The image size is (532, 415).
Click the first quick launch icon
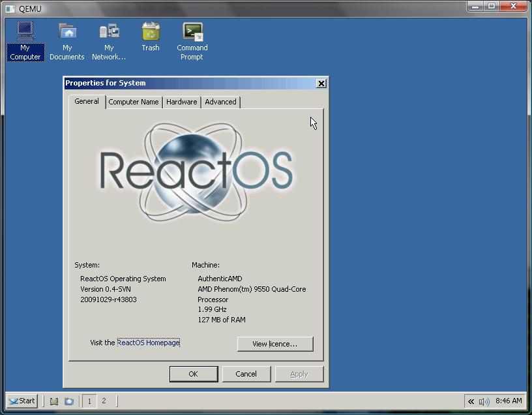pyautogui.click(x=54, y=401)
